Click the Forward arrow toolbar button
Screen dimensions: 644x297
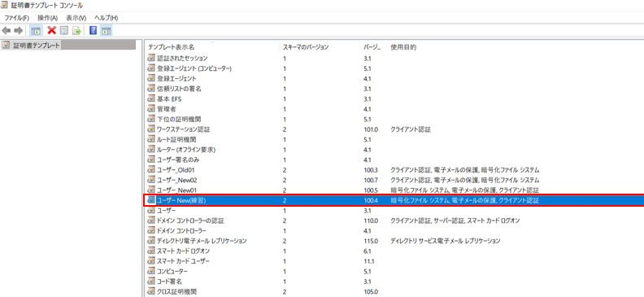[19, 30]
